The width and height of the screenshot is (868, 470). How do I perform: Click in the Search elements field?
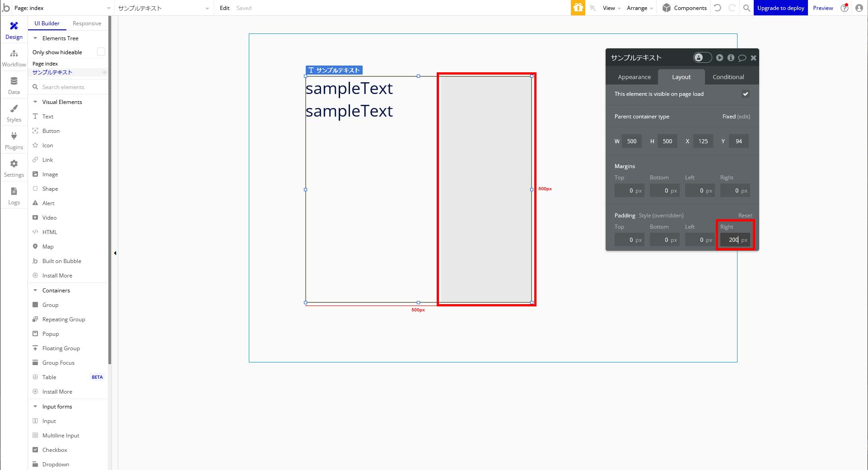(x=68, y=87)
